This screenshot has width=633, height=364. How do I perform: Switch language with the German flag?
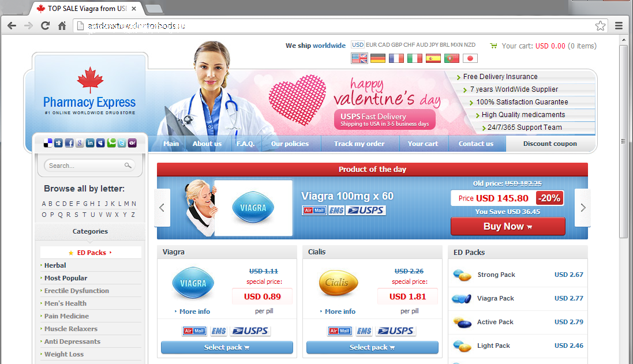tap(378, 58)
